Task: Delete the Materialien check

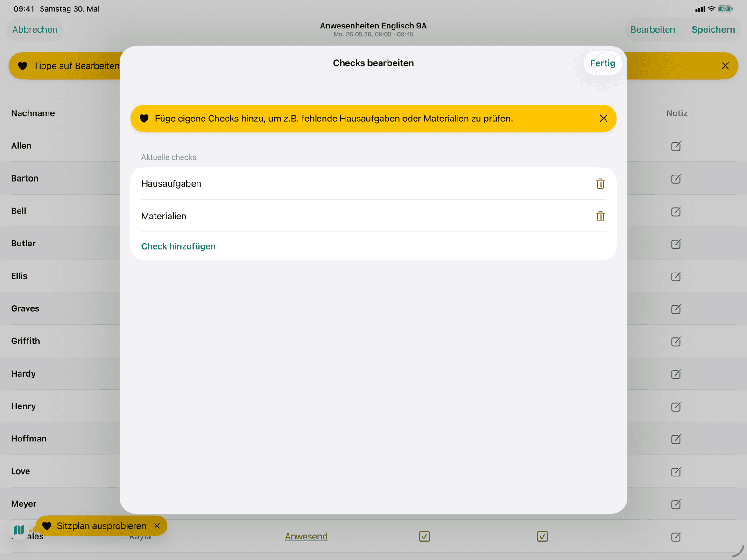Action: (600, 216)
